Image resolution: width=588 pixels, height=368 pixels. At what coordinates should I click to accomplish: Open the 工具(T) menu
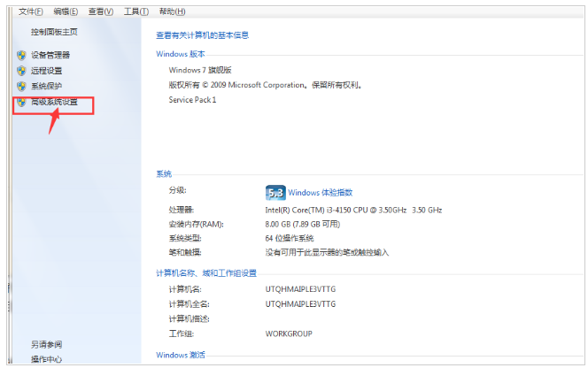(136, 11)
